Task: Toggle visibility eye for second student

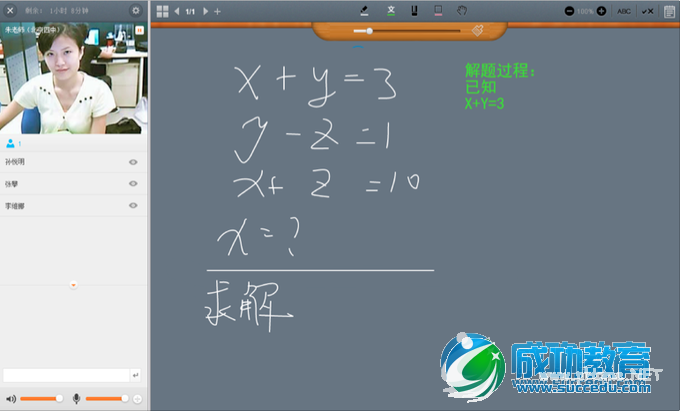Action: coord(133,184)
